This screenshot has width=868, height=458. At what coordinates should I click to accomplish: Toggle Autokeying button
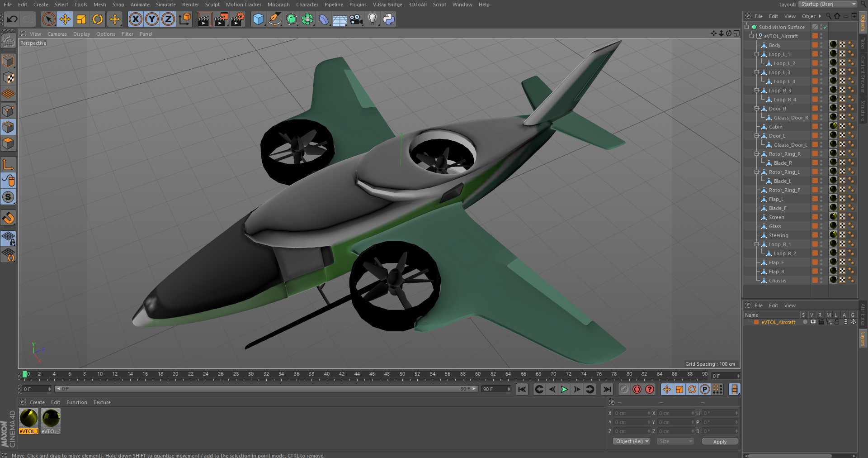(637, 389)
